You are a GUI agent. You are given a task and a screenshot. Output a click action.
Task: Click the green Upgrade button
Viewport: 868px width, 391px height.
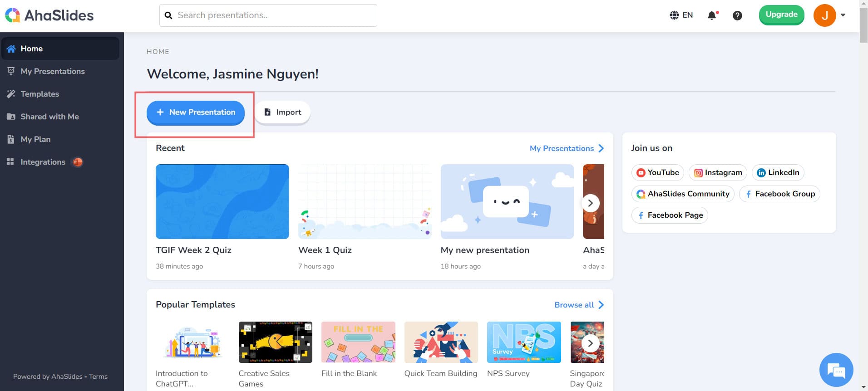point(781,15)
